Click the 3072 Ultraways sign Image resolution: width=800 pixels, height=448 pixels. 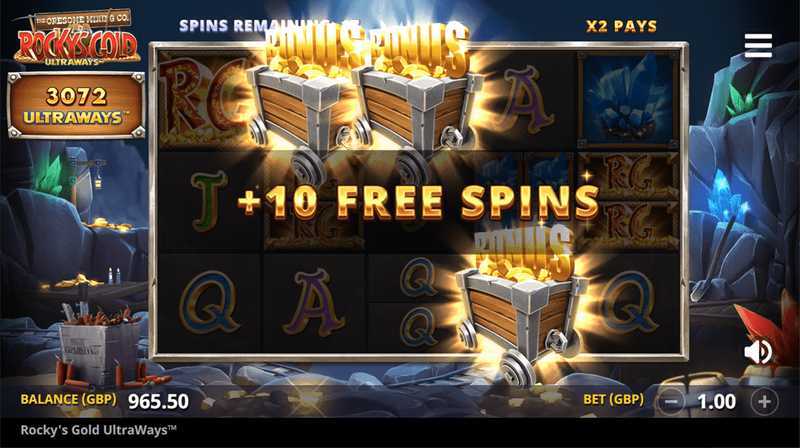pos(77,106)
